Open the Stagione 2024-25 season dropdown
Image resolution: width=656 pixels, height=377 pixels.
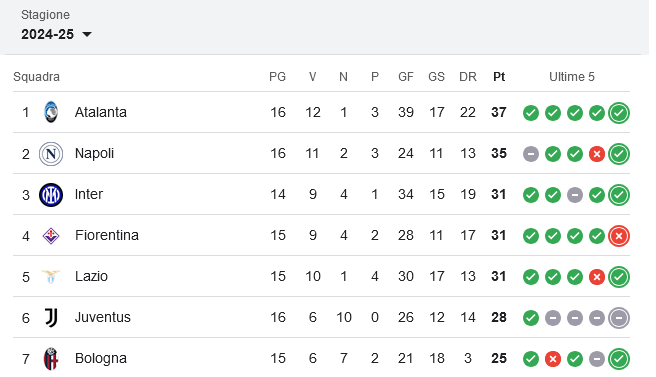[x=56, y=34]
